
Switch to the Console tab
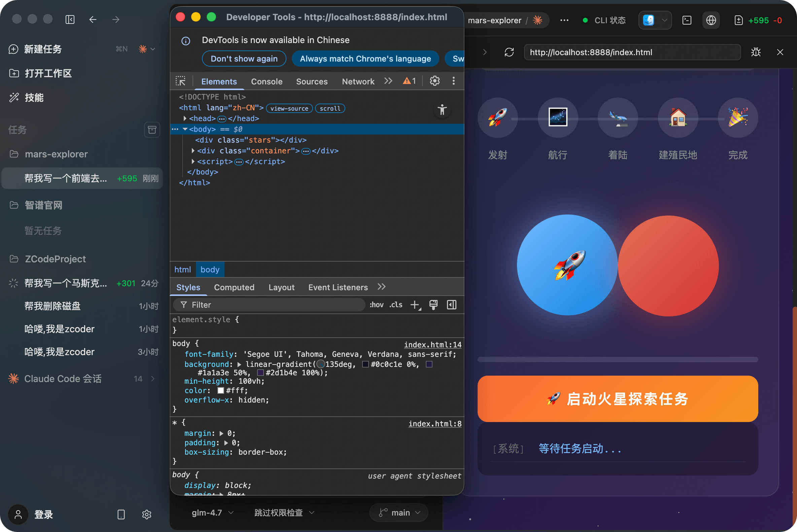pyautogui.click(x=267, y=81)
